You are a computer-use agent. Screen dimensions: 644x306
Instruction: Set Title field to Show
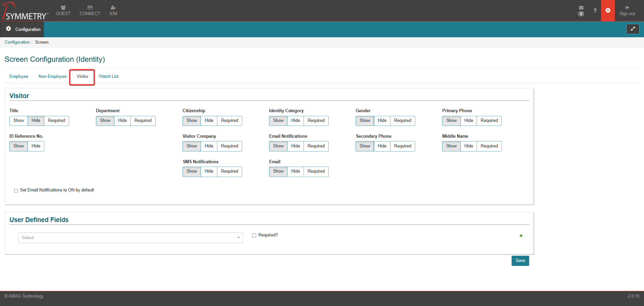click(x=19, y=121)
